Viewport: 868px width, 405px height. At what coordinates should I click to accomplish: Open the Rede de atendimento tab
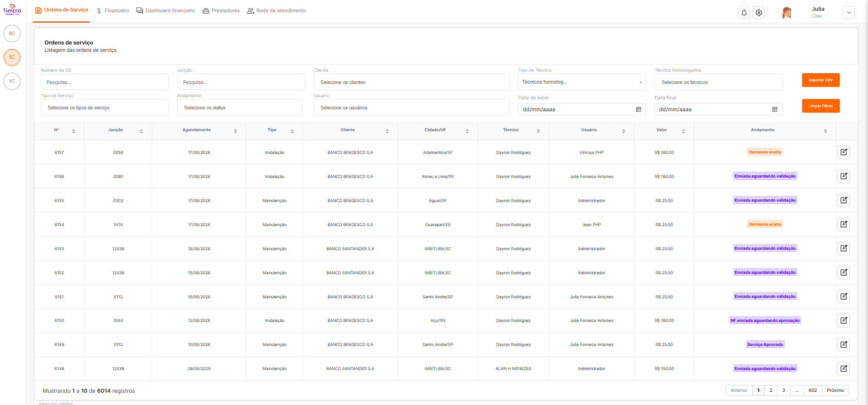tap(276, 10)
